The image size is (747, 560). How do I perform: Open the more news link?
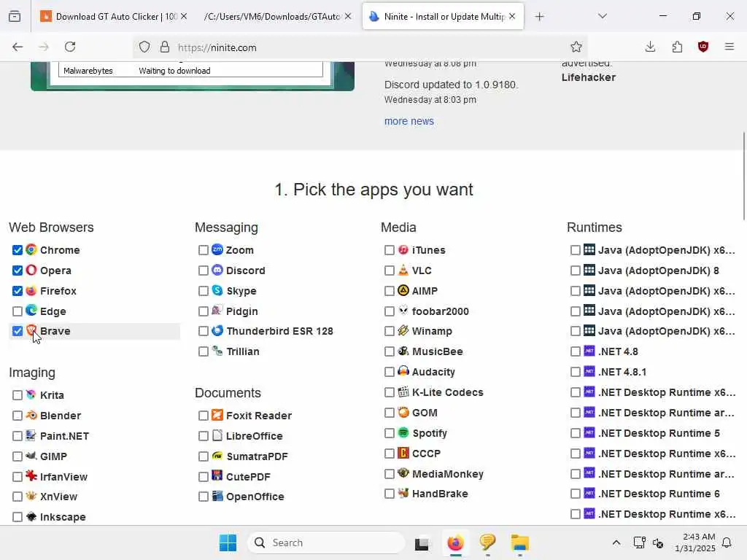(x=409, y=121)
